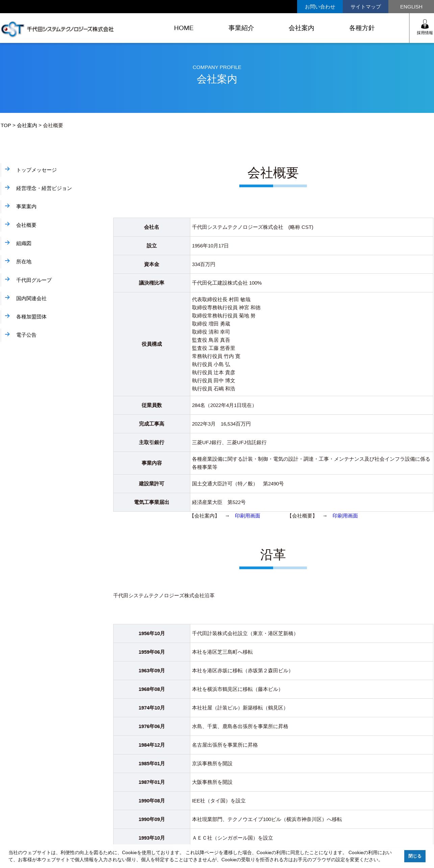Image resolution: width=434 pixels, height=868 pixels.
Task: Click 代表取締役社長 村田 敏哉 line
Action: point(221,299)
